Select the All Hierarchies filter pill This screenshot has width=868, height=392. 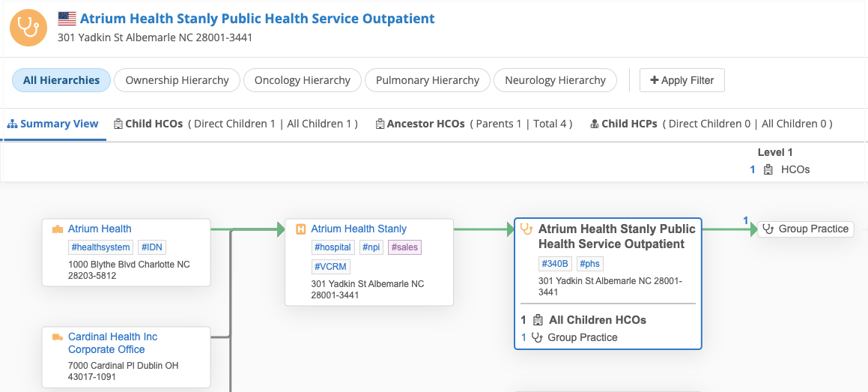pyautogui.click(x=61, y=80)
